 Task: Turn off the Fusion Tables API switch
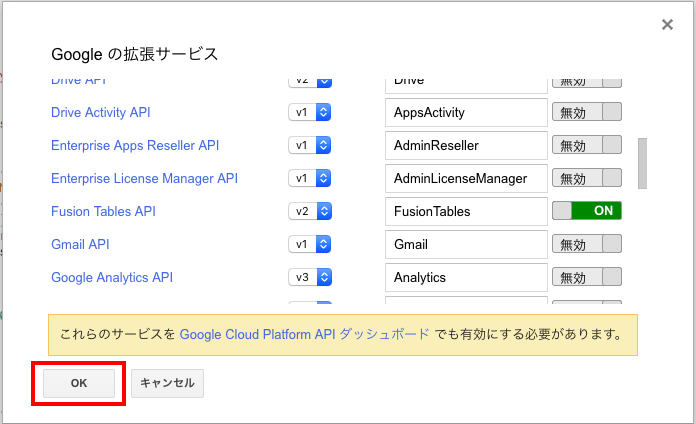587,211
